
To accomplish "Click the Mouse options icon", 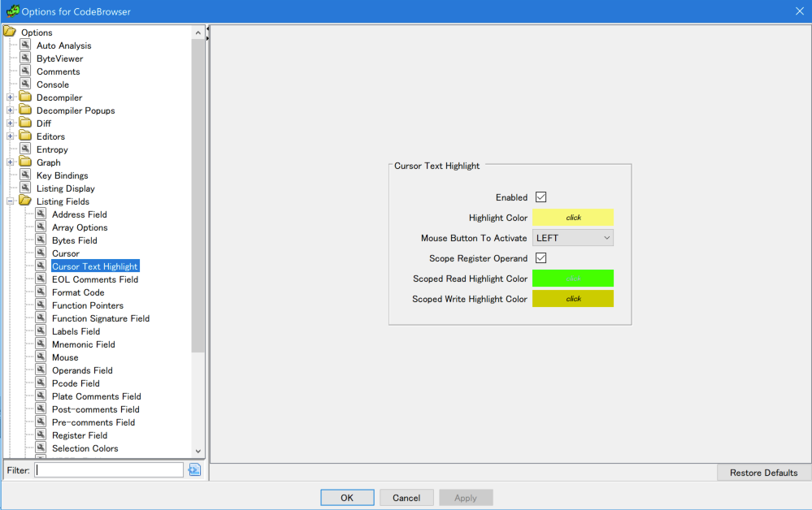I will (x=41, y=357).
